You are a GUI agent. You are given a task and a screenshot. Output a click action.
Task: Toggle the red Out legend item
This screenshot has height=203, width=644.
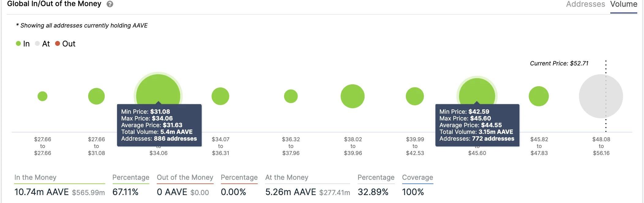(x=65, y=44)
